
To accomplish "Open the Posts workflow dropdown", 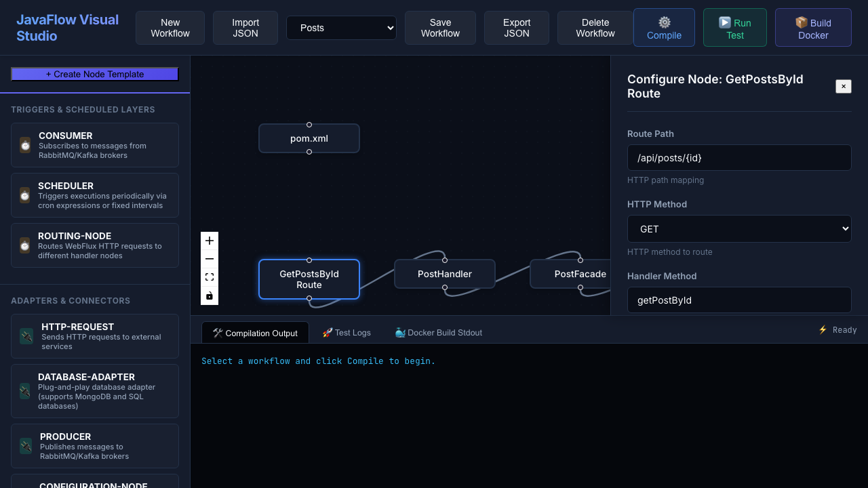I will (341, 28).
